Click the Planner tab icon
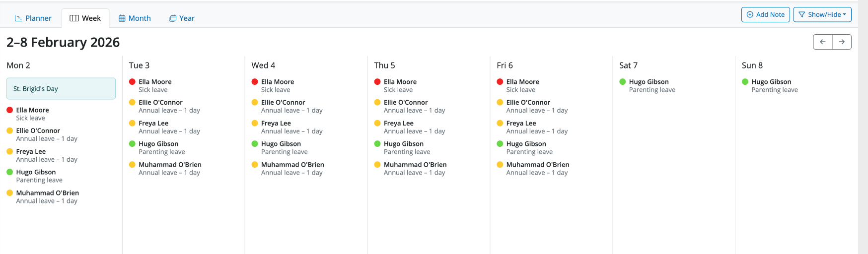868x254 pixels. [18, 18]
